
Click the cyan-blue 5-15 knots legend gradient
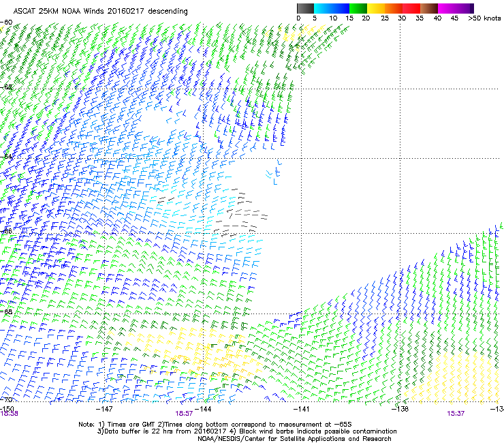coord(332,8)
